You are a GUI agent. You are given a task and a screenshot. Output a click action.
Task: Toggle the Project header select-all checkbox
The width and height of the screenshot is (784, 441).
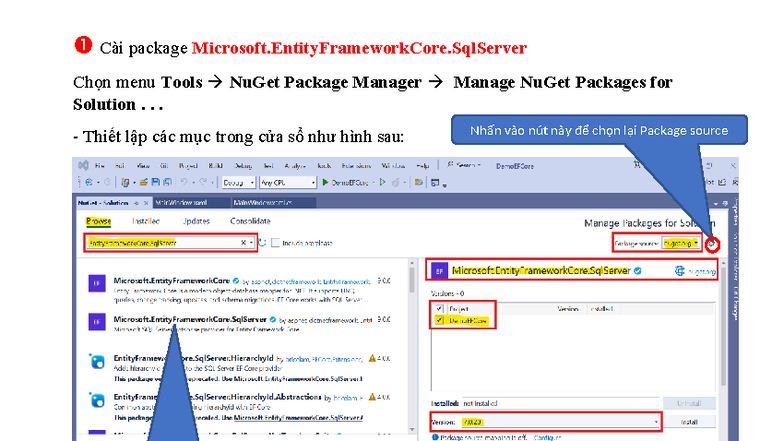[x=440, y=309]
